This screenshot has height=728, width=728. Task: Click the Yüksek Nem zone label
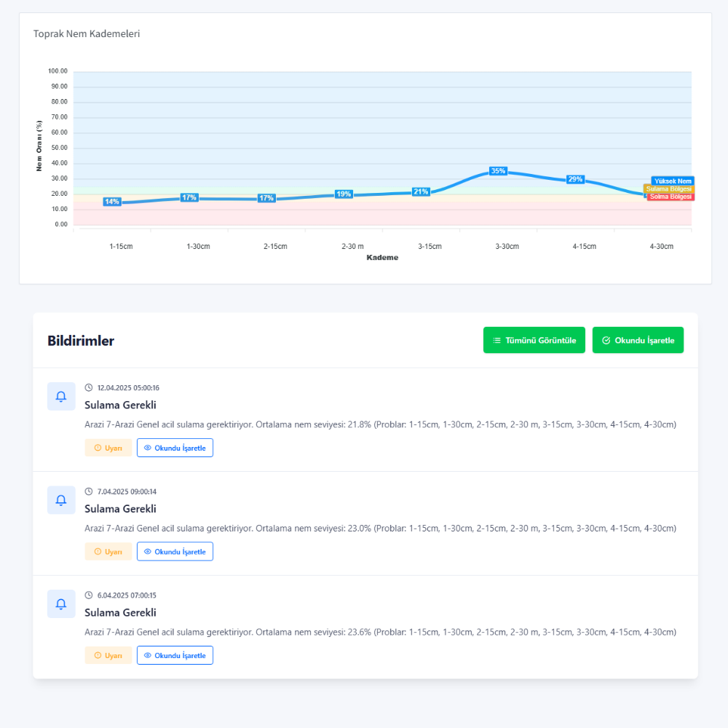coord(673,181)
